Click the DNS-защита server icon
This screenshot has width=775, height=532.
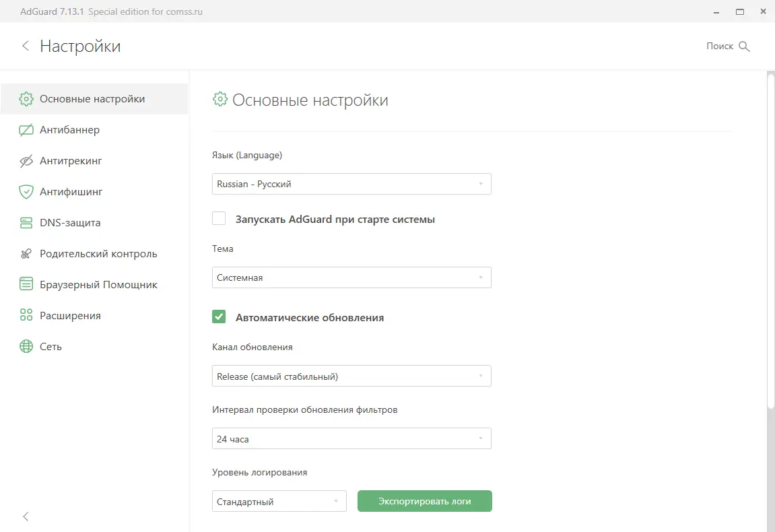pos(26,222)
